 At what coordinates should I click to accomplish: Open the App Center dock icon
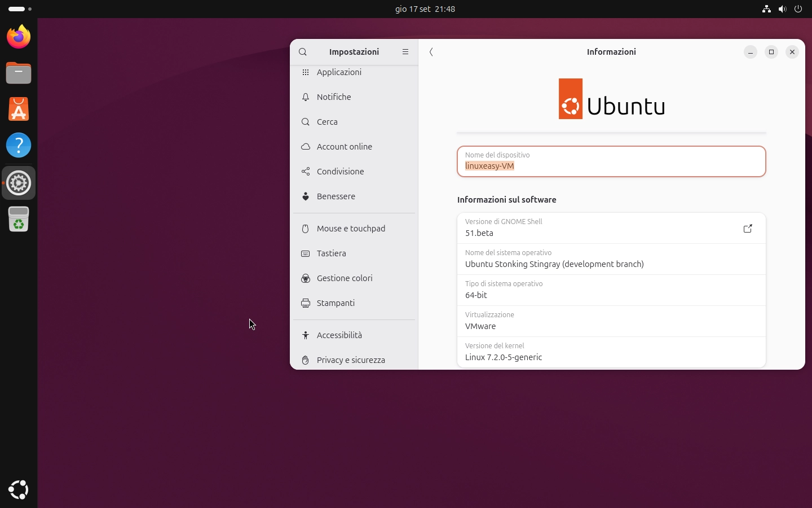(19, 110)
